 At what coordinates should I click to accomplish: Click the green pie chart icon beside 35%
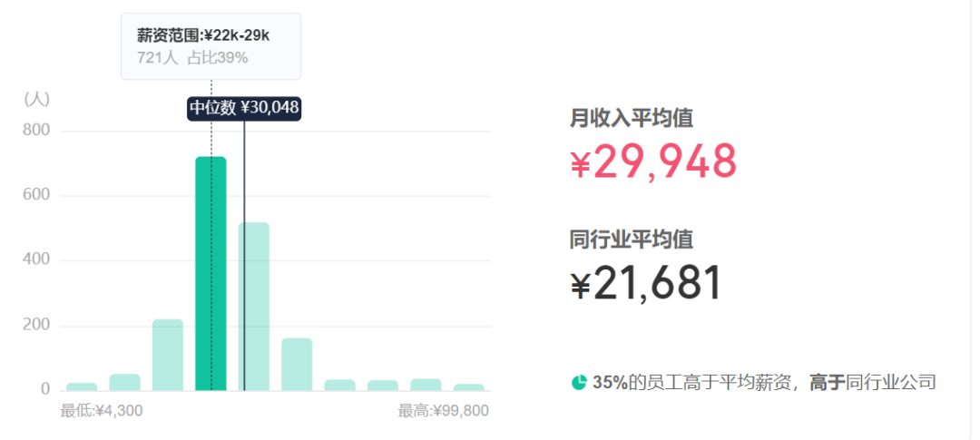point(579,382)
